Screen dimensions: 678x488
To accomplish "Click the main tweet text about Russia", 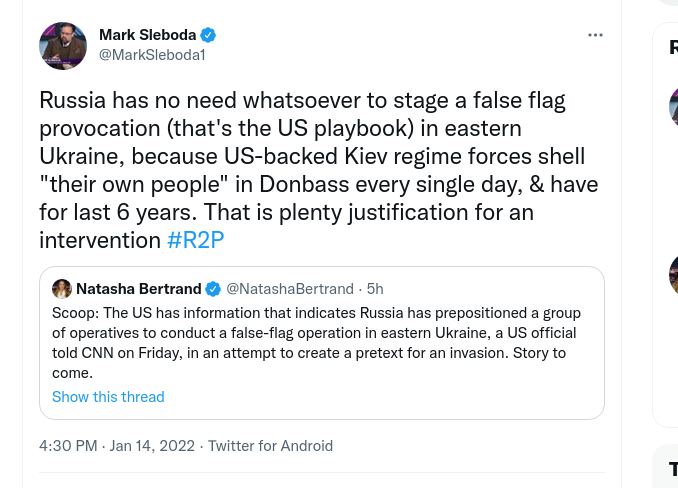I will pyautogui.click(x=320, y=170).
